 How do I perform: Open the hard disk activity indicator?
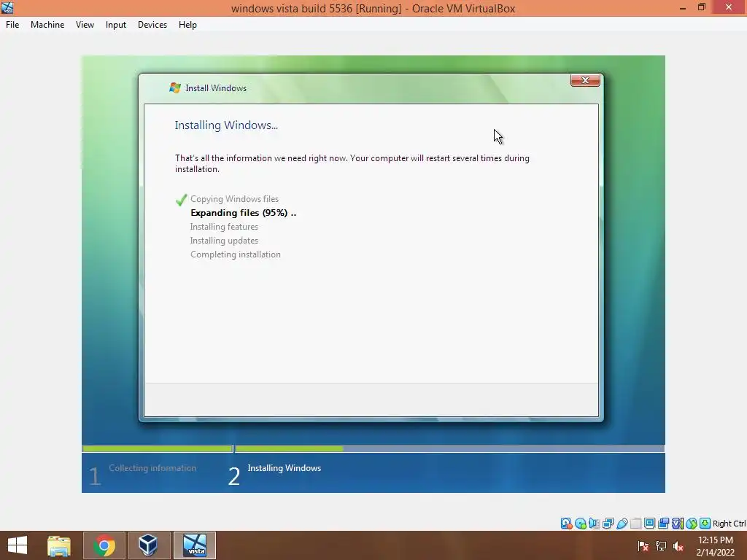click(566, 524)
